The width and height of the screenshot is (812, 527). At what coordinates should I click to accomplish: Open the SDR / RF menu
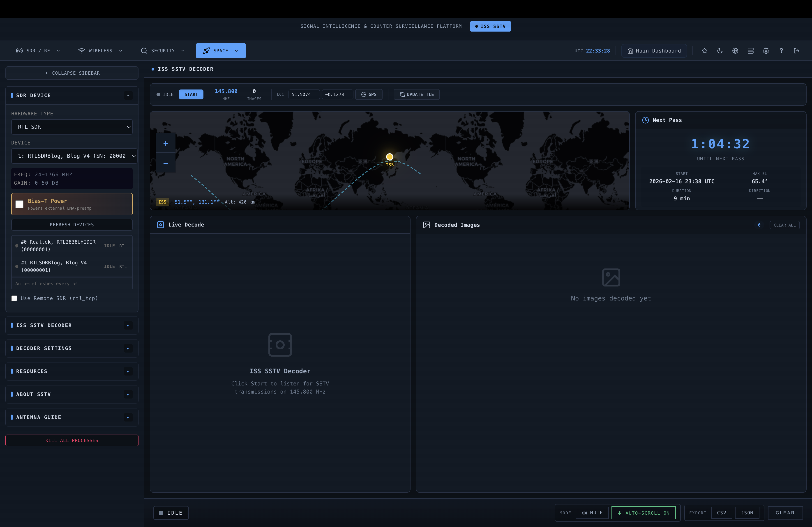coord(38,51)
